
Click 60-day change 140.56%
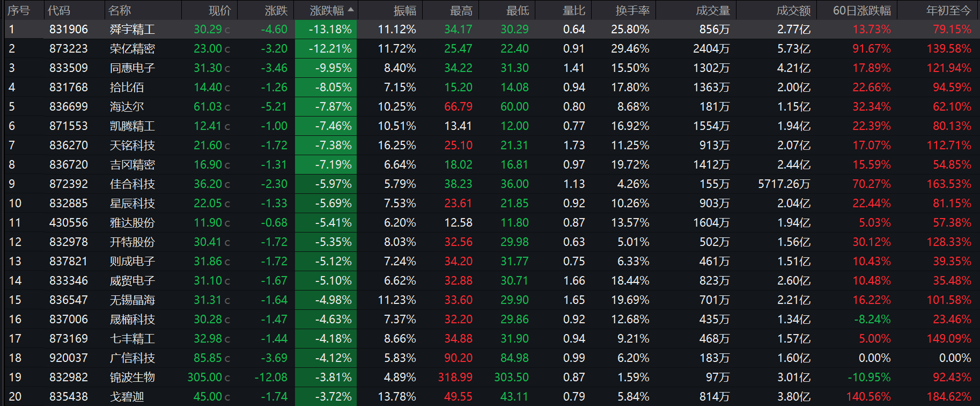click(x=868, y=397)
